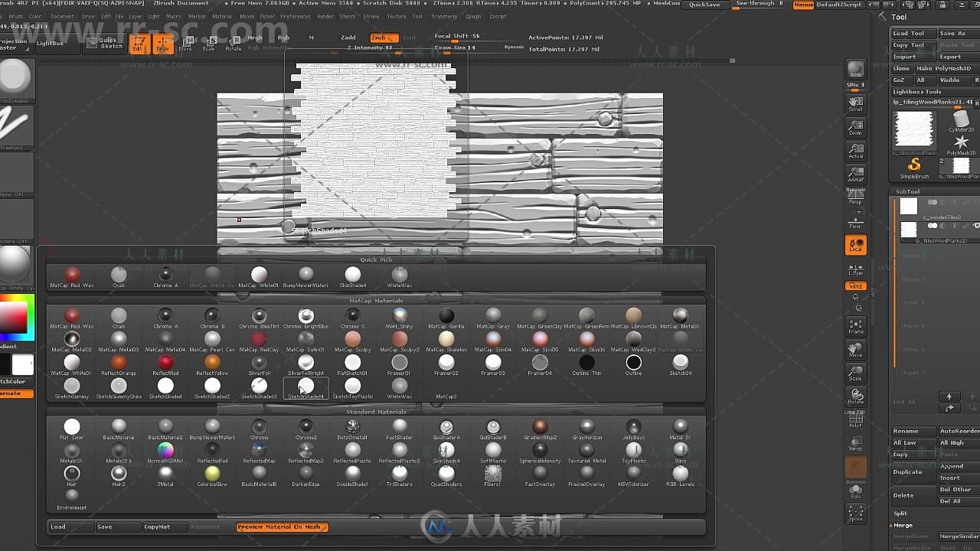Adjust the Z Intensity slider
Viewport: 980px width, 551px height.
coord(370,47)
